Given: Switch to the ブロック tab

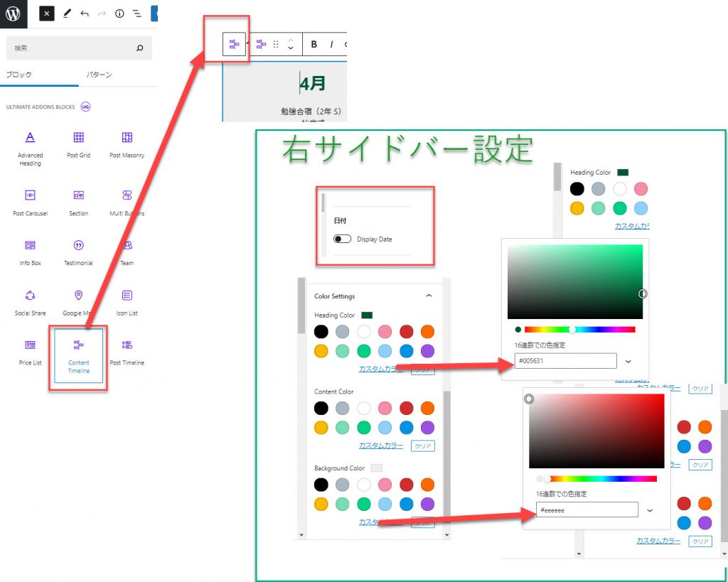Looking at the screenshot, I should 19,75.
